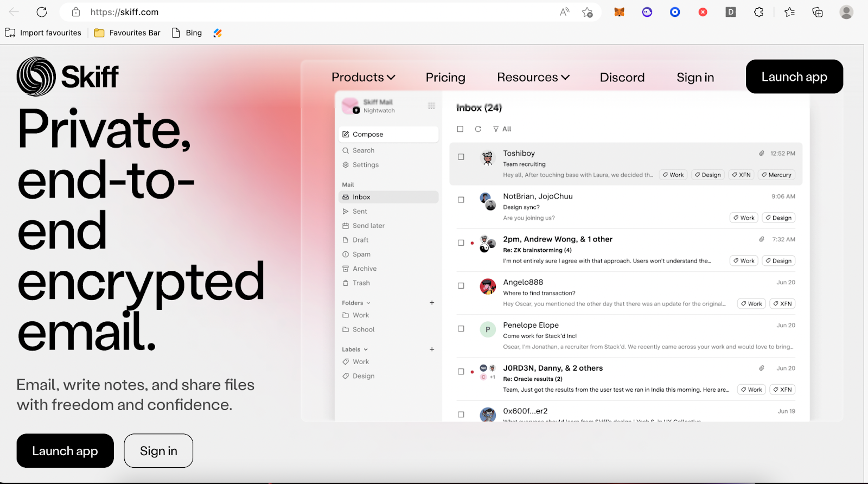Reload the page with the refresh icon
Image resolution: width=868 pixels, height=484 pixels.
42,12
